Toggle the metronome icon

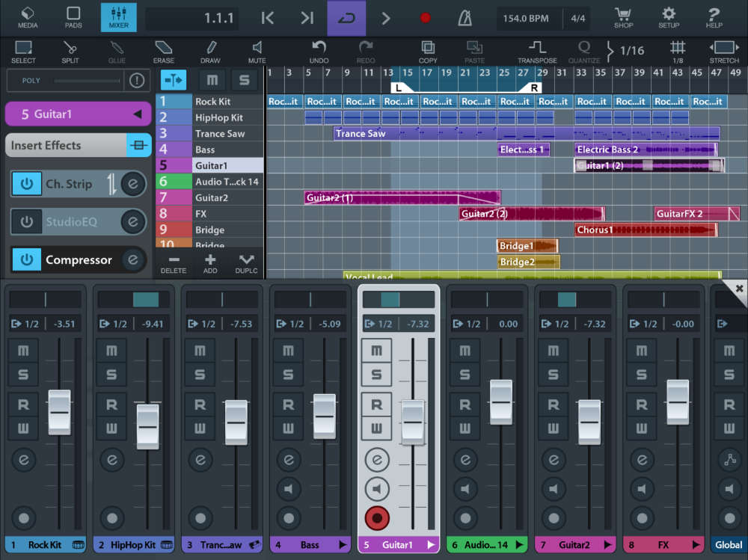(465, 18)
